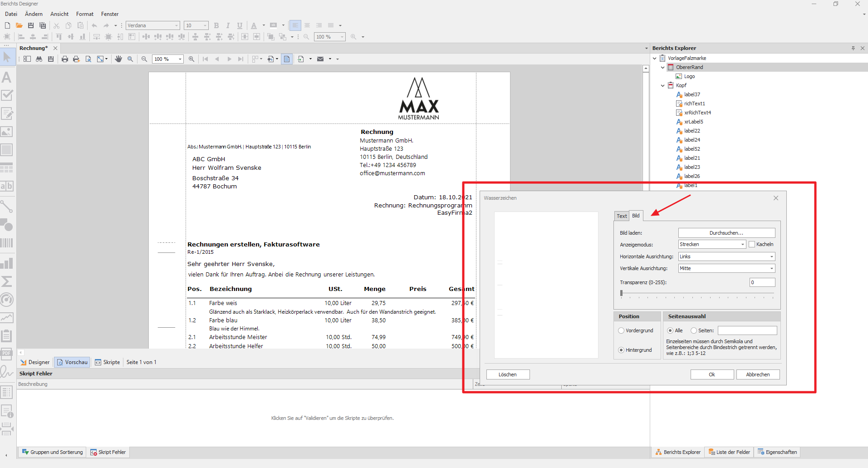This screenshot has width=868, height=468.
Task: Click the chart tool in left toolbox
Action: pyautogui.click(x=7, y=263)
